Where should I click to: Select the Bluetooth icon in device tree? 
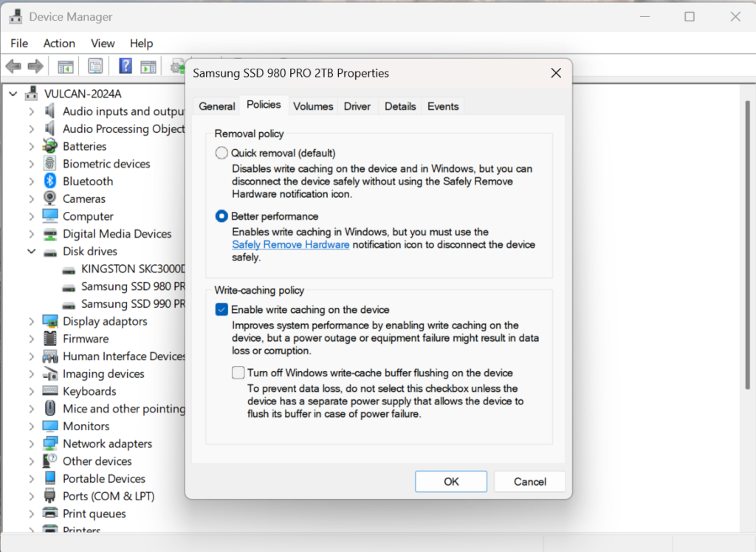tap(50, 182)
